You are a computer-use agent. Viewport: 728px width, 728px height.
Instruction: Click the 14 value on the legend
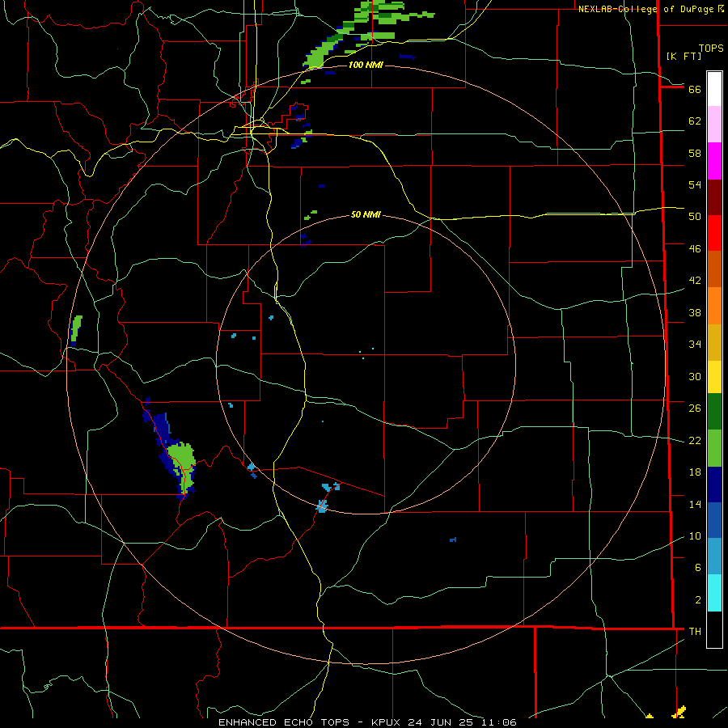tap(695, 504)
